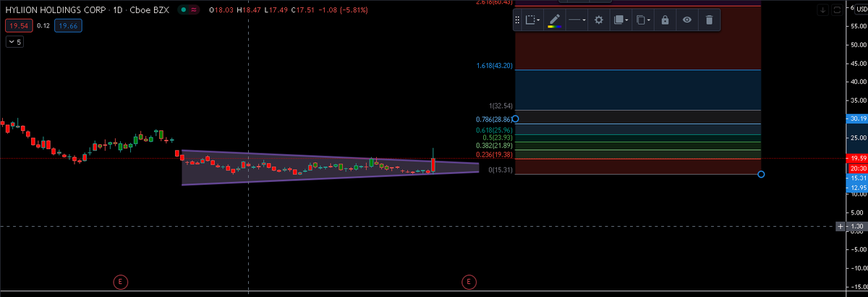Click the right earnings E marker
The width and height of the screenshot is (868, 297).
coord(468,280)
